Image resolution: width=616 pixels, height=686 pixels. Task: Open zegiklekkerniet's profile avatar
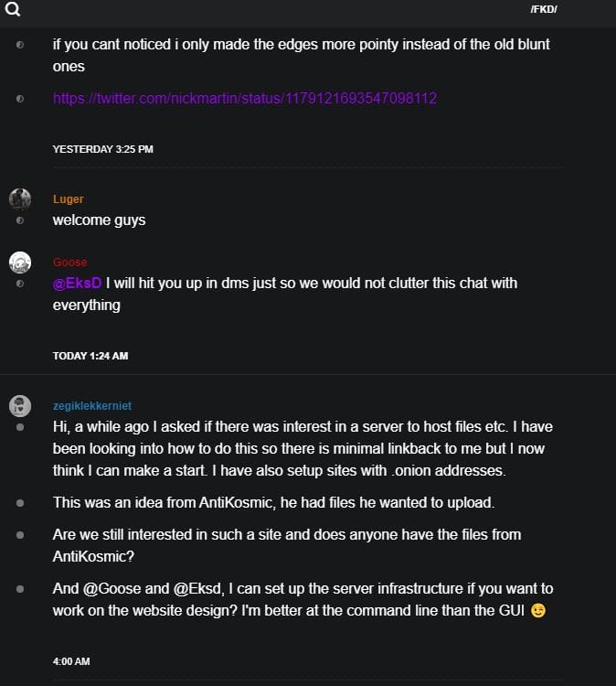20,406
